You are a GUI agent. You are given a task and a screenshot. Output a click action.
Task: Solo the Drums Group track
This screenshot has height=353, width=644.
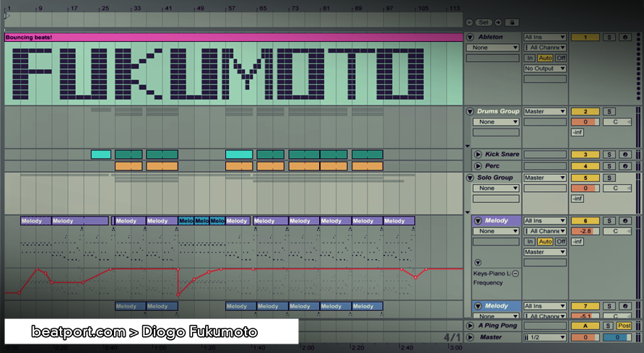click(x=609, y=111)
